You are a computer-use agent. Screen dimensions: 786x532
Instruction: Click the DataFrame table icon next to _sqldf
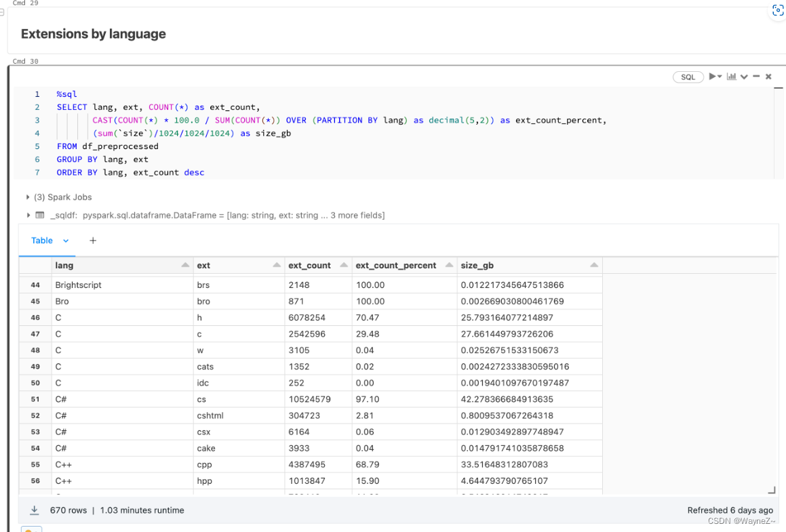click(x=39, y=216)
